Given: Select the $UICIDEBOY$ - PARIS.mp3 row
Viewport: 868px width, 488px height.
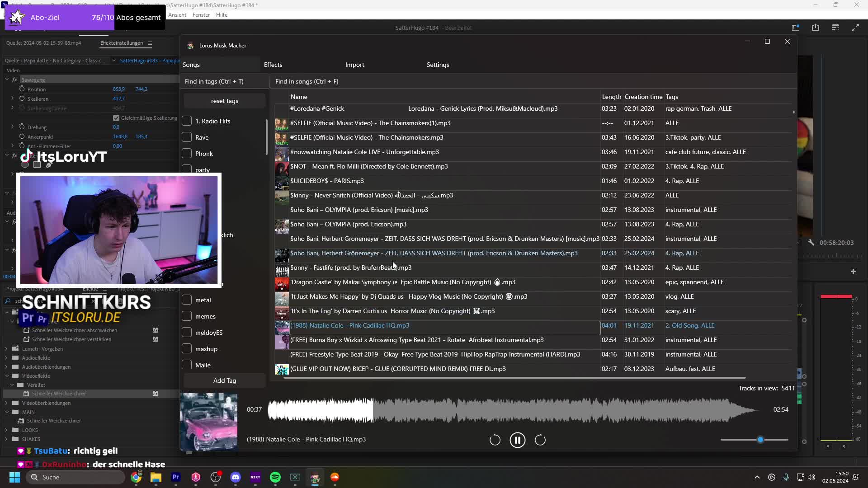Looking at the screenshot, I should pyautogui.click(x=533, y=181).
